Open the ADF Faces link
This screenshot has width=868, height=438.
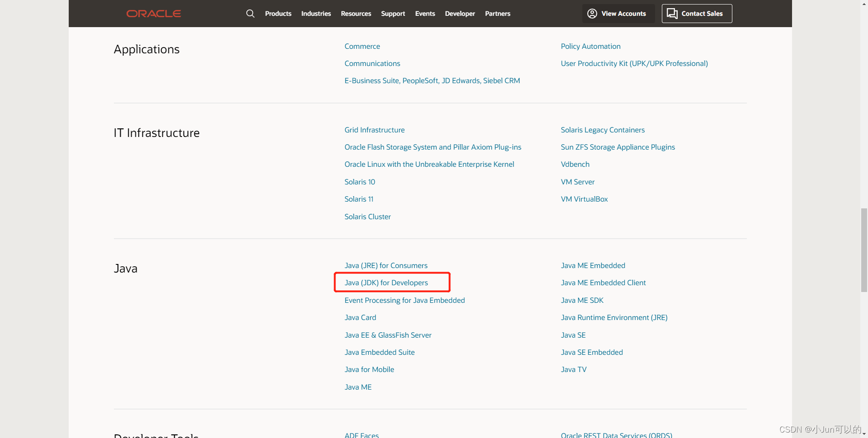click(x=362, y=435)
